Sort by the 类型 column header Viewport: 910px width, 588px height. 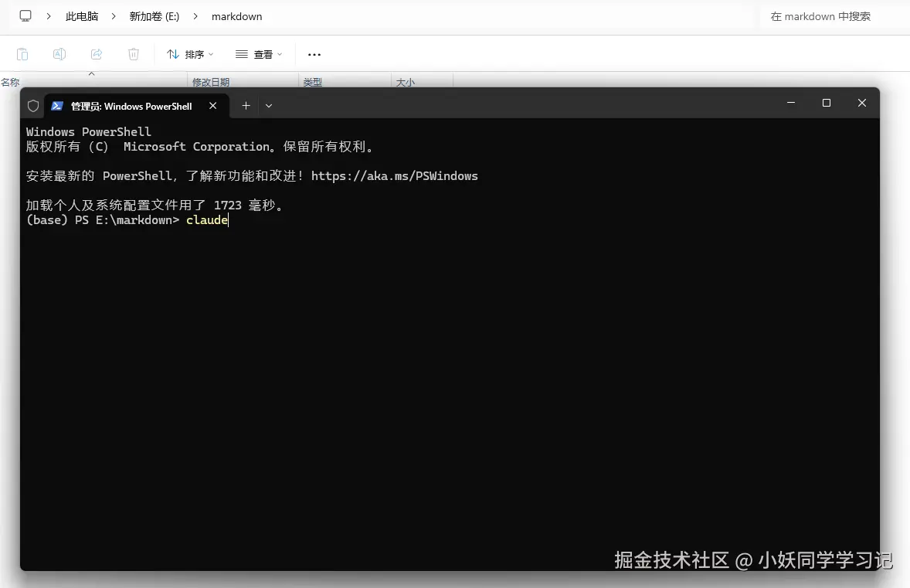tap(312, 83)
